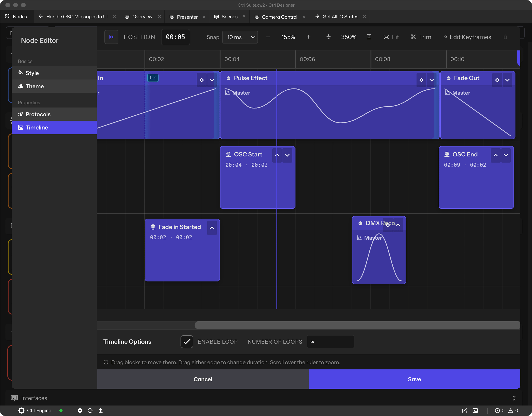Click up chevron on OSC End block
The height and width of the screenshot is (416, 532).
495,155
